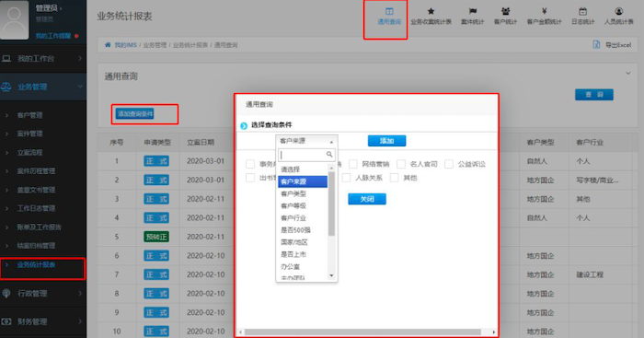Go to 业务统计报表 in the breadcrumb
This screenshot has width=644, height=338.
(x=190, y=45)
